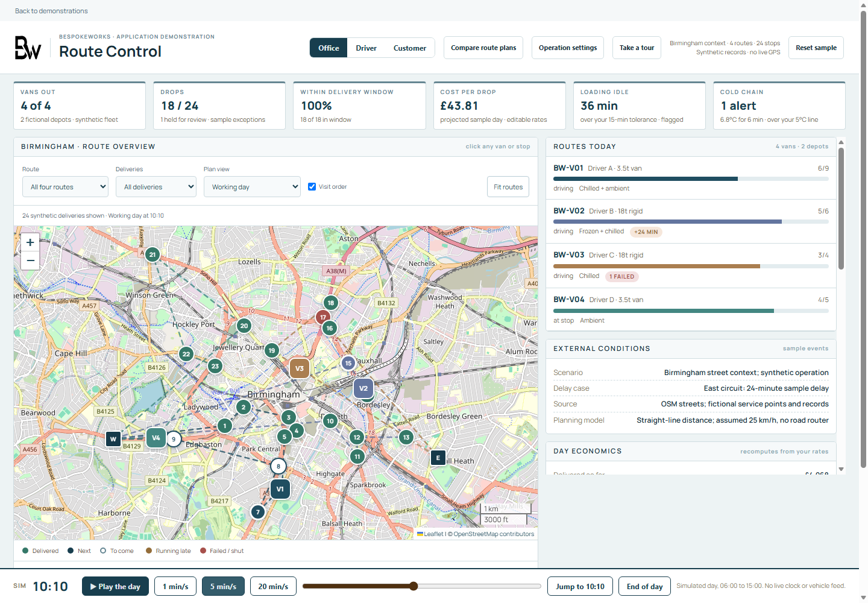Click Jump to 10:10 button
The image size is (868, 603).
(x=580, y=586)
